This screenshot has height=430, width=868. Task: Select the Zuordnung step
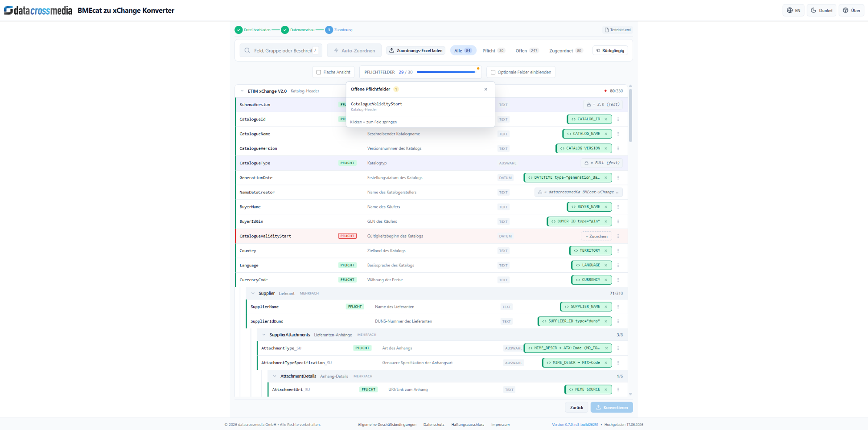click(339, 30)
